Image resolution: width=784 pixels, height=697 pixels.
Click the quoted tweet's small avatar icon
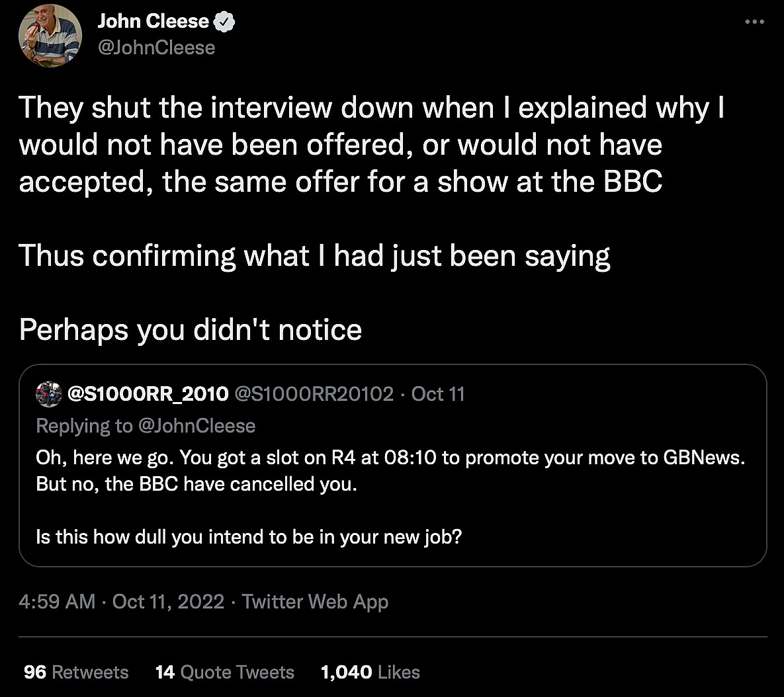tap(49, 393)
